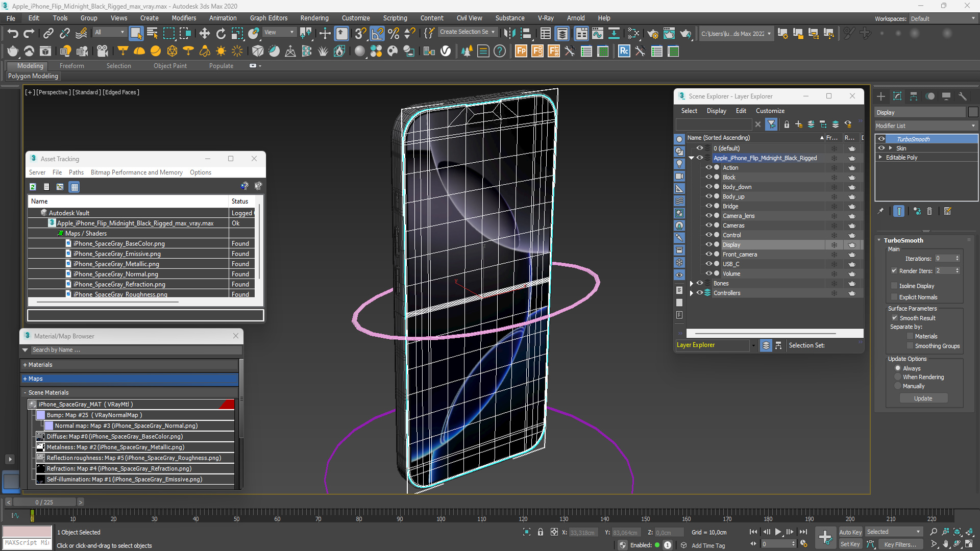Open the Rendering menu
This screenshot has height=551, width=980.
click(x=314, y=18)
